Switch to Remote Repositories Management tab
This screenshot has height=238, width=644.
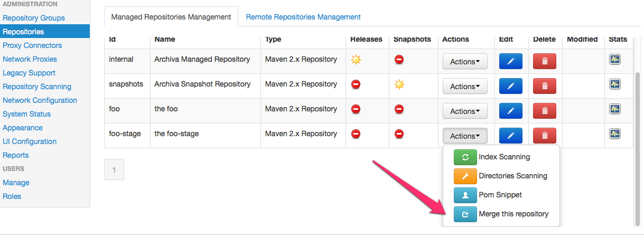[303, 17]
